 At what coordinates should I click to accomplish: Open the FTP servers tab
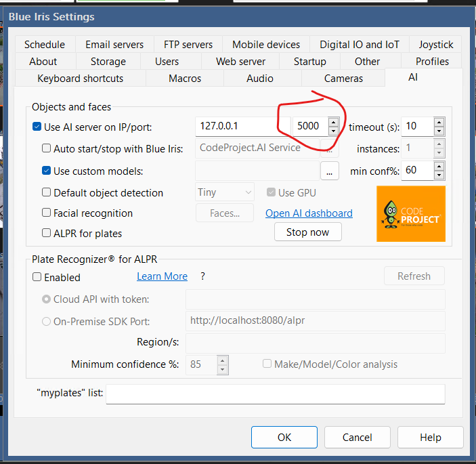(188, 45)
